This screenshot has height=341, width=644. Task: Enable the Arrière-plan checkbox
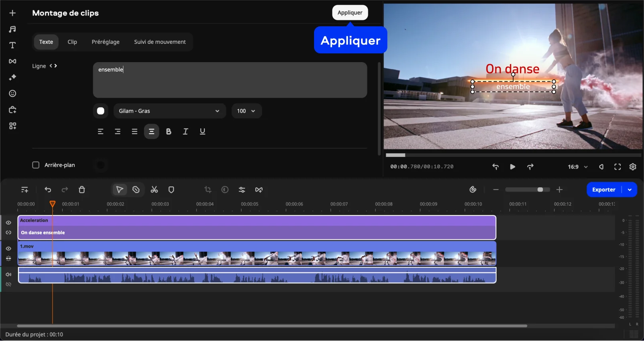click(36, 165)
